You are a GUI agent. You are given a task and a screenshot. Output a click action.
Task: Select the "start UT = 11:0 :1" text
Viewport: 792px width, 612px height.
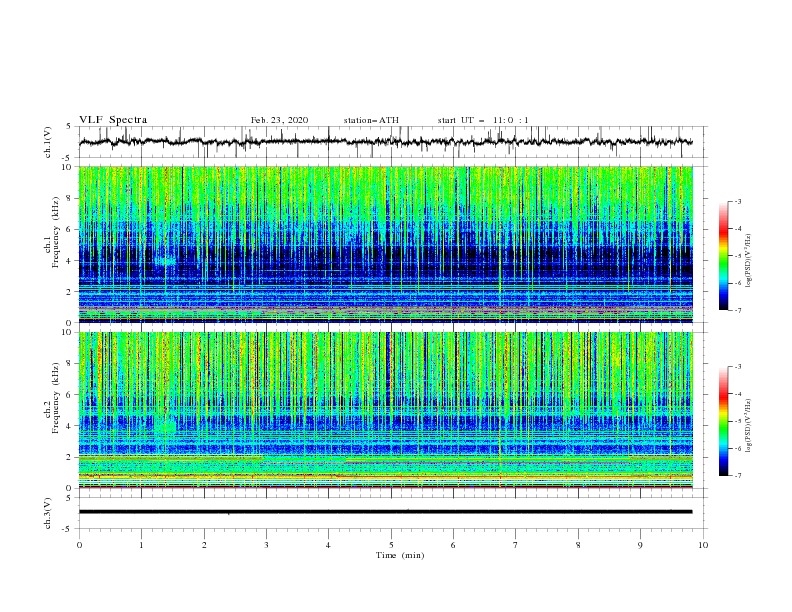pos(483,120)
